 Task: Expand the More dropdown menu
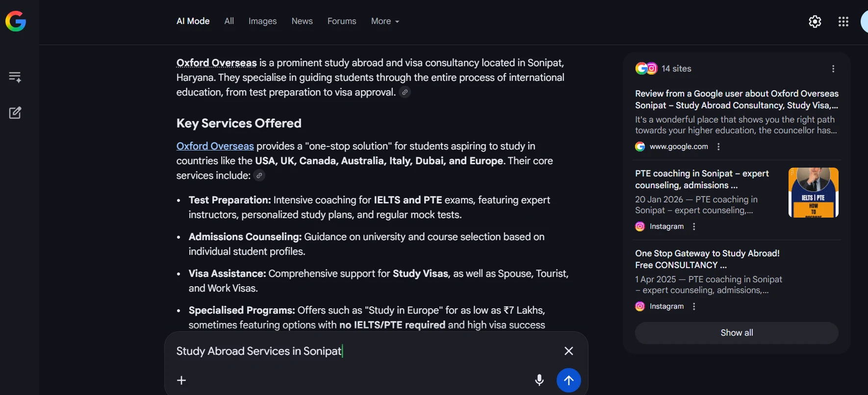click(x=385, y=22)
